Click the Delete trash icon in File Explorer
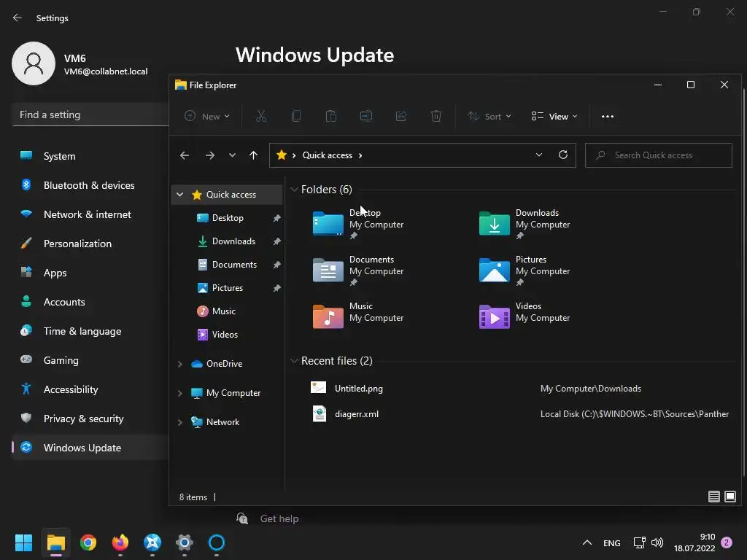This screenshot has height=560, width=747. [x=436, y=116]
